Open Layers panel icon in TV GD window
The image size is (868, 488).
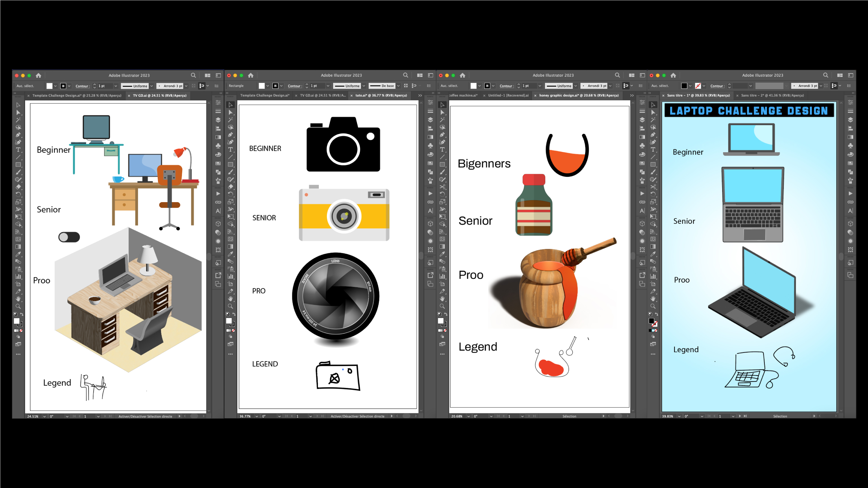(218, 120)
